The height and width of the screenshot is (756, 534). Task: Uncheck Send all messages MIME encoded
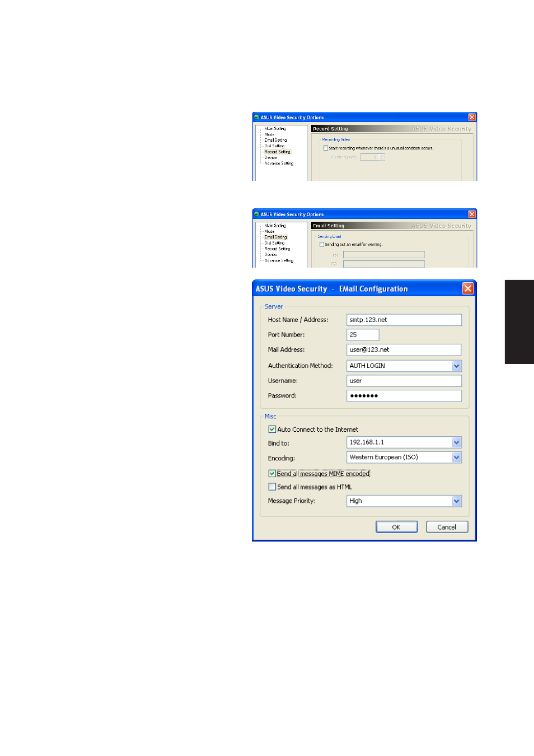coord(272,474)
